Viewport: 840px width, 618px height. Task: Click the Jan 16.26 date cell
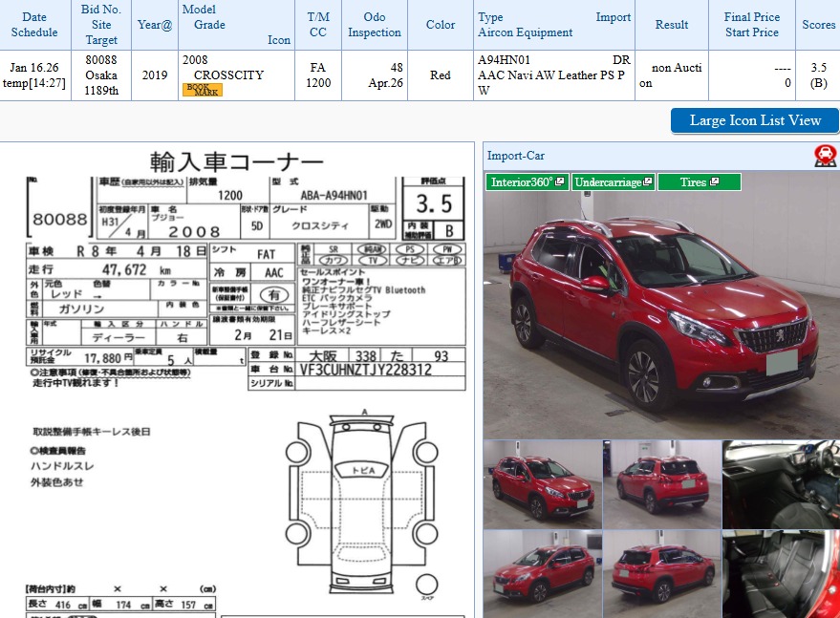tap(34, 75)
